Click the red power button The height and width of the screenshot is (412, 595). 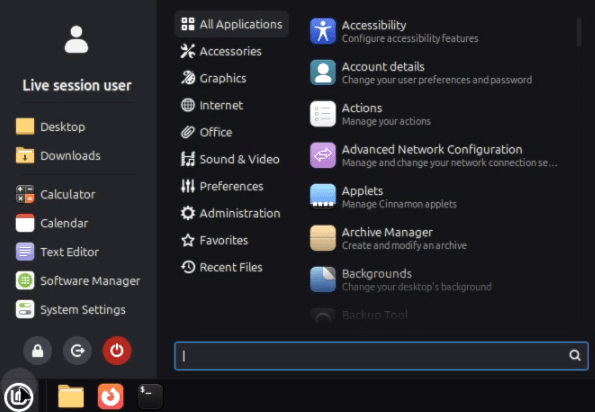(x=117, y=351)
